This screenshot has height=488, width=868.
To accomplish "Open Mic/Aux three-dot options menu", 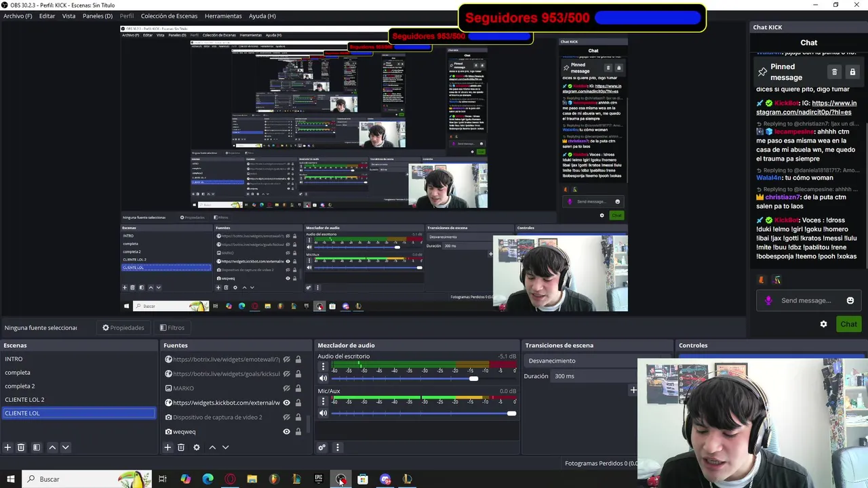I will [323, 401].
